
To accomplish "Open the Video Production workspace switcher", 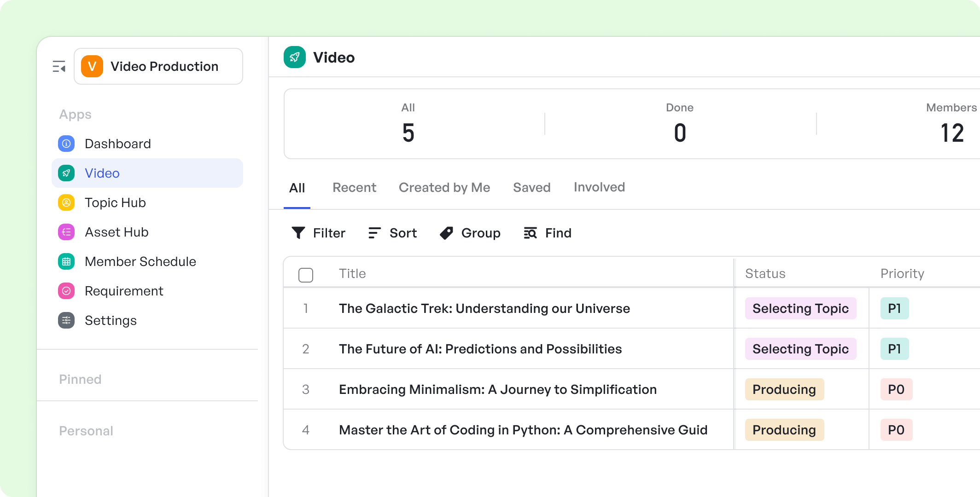I will pyautogui.click(x=158, y=66).
